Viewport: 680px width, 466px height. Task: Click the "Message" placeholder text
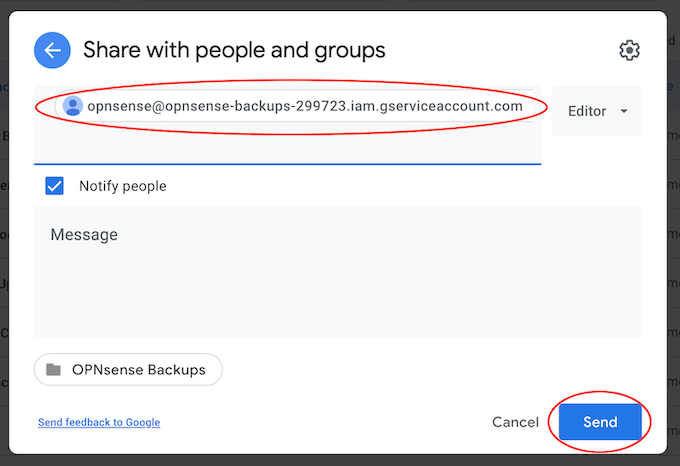(84, 235)
